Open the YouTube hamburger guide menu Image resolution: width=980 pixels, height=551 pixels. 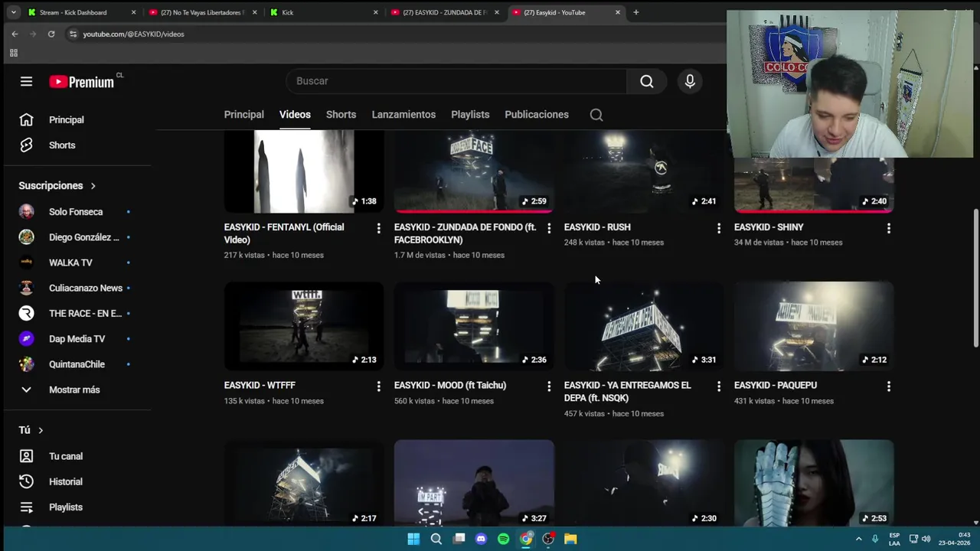tap(26, 81)
